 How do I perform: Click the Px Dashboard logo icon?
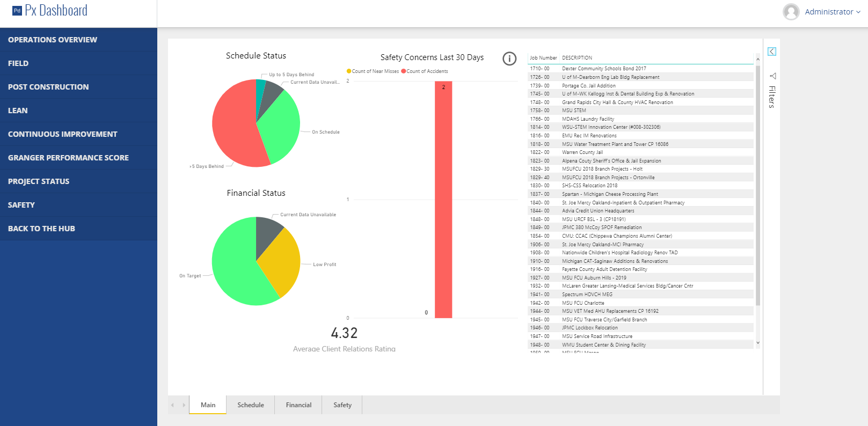click(x=17, y=10)
